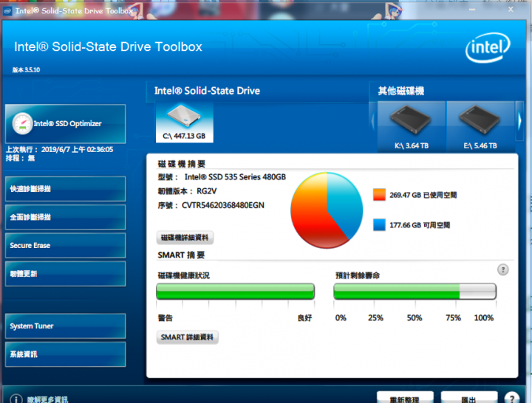Open help via bottom question mark icon
The height and width of the screenshot is (403, 532).
coord(511,398)
